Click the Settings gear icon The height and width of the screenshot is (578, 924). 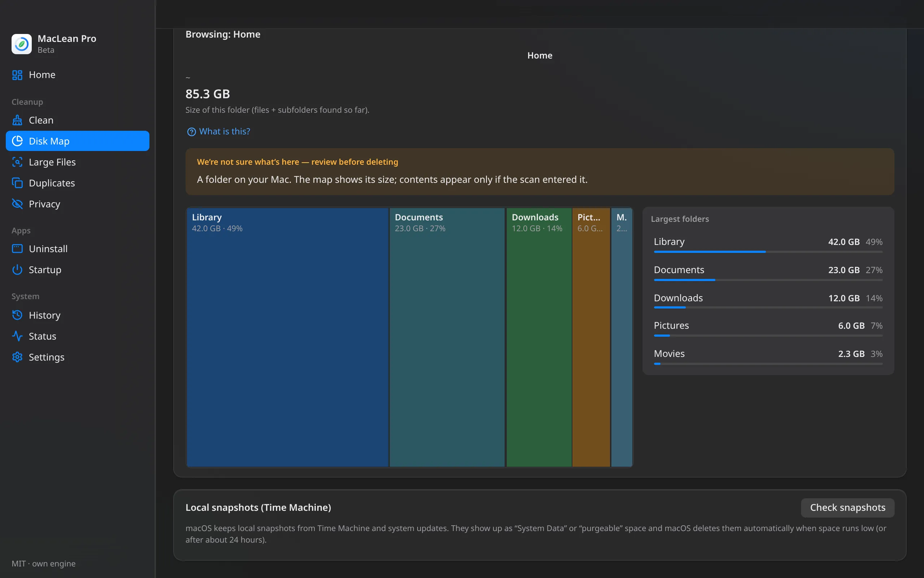(x=17, y=357)
